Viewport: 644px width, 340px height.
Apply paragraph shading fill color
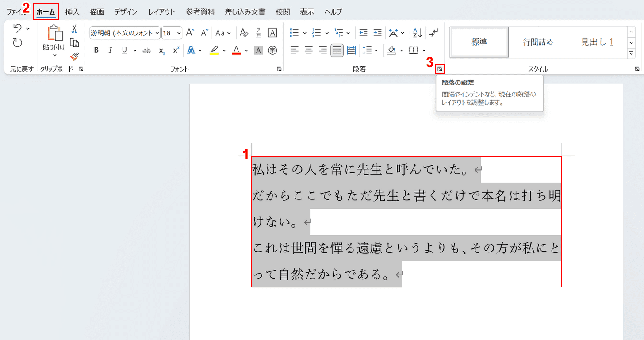pyautogui.click(x=391, y=50)
